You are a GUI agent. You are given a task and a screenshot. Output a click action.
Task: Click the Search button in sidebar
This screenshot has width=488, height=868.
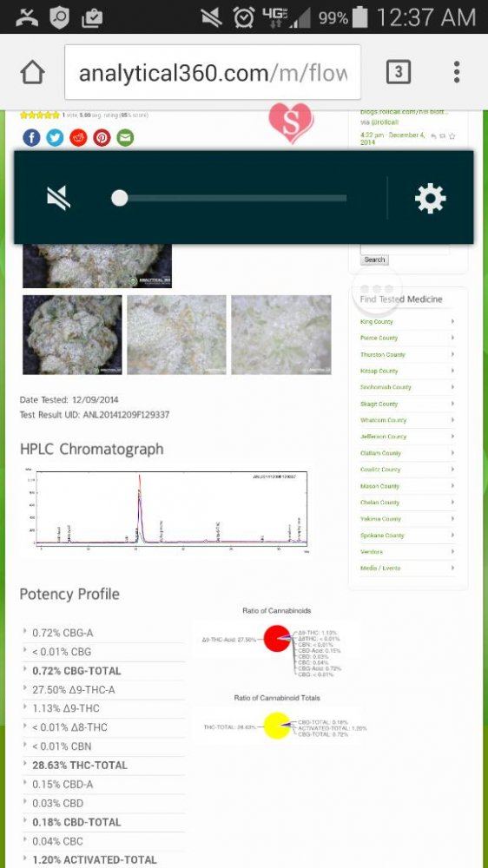pos(374,260)
